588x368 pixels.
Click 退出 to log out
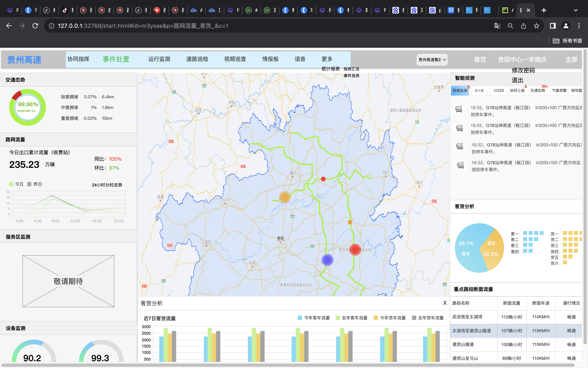pos(517,80)
